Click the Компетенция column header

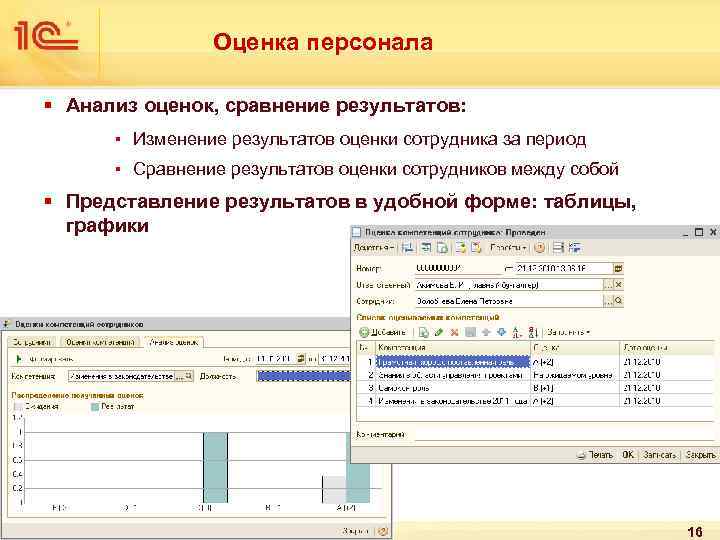[x=453, y=348]
